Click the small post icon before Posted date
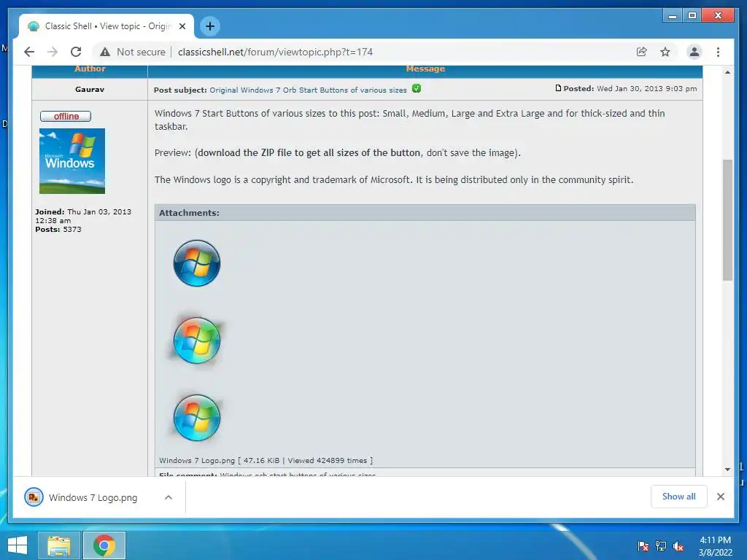The image size is (747, 560). coord(558,88)
